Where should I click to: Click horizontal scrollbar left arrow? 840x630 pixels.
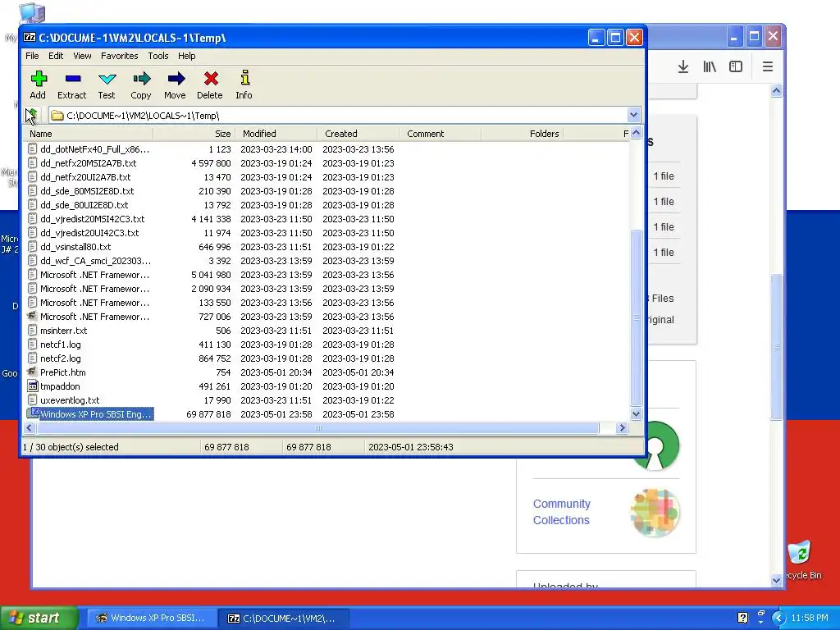[30, 427]
